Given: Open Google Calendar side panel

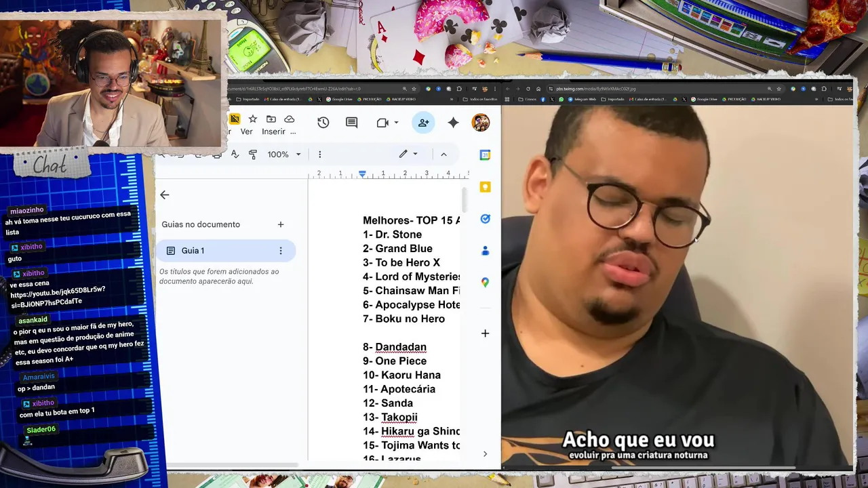Looking at the screenshot, I should 485,155.
